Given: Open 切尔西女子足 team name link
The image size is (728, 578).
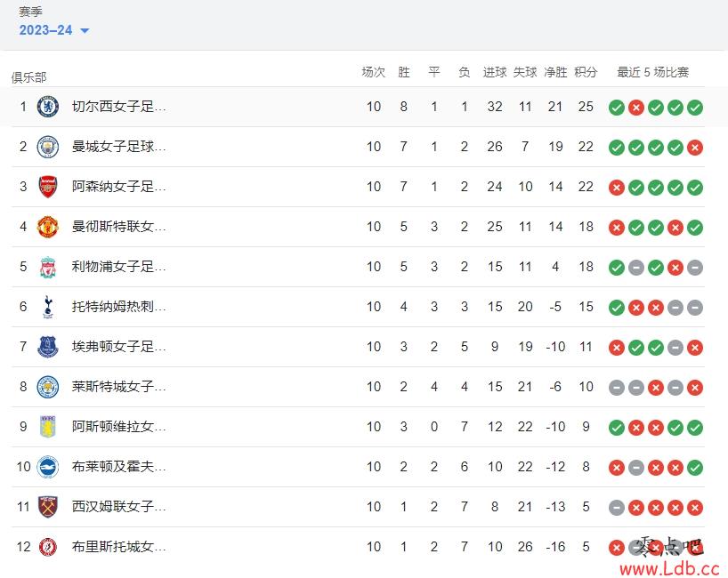Looking at the screenshot, I should coord(119,107).
